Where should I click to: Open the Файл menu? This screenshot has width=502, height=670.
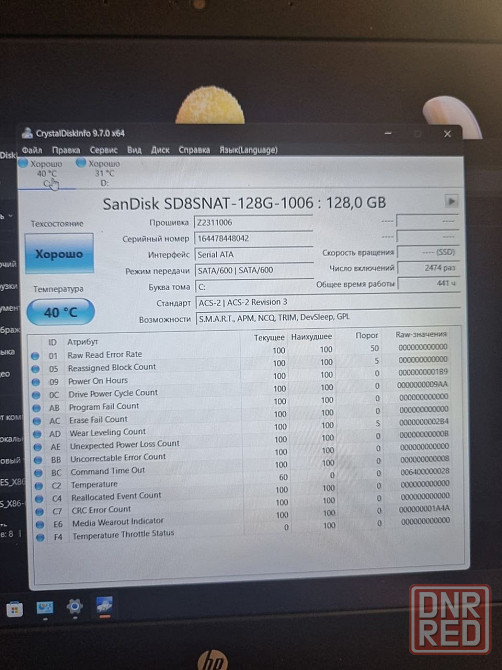tap(32, 150)
